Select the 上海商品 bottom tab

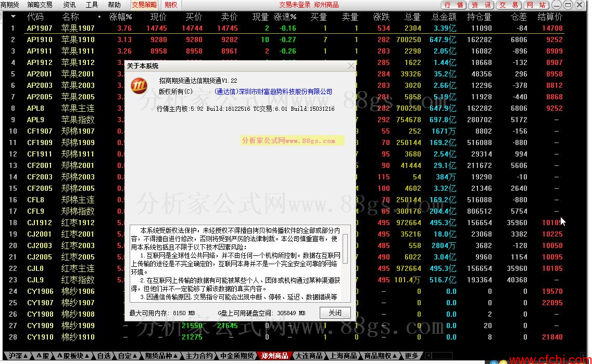tap(343, 356)
